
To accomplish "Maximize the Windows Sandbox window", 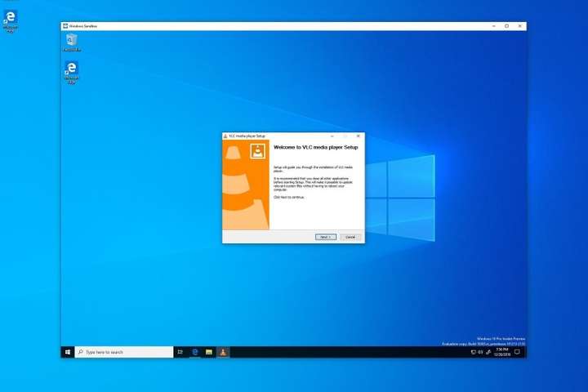I will point(506,26).
